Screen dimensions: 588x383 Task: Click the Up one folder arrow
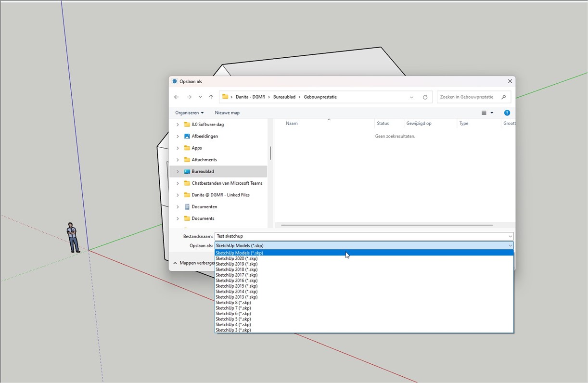pyautogui.click(x=211, y=97)
